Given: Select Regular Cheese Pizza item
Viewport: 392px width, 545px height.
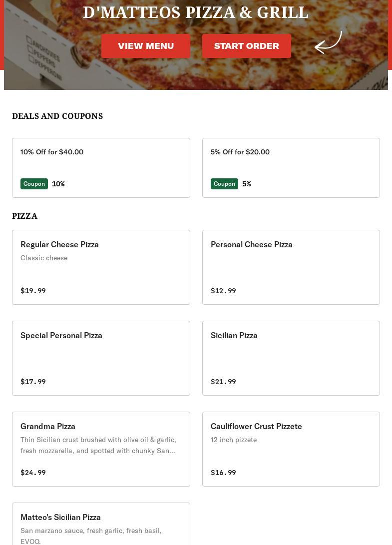Looking at the screenshot, I should pos(101,267).
